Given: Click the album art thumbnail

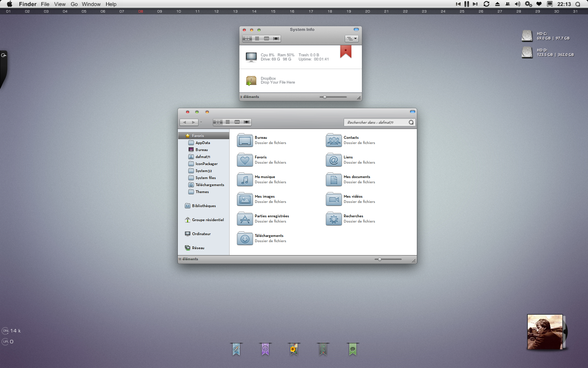Looking at the screenshot, I should click(x=545, y=332).
